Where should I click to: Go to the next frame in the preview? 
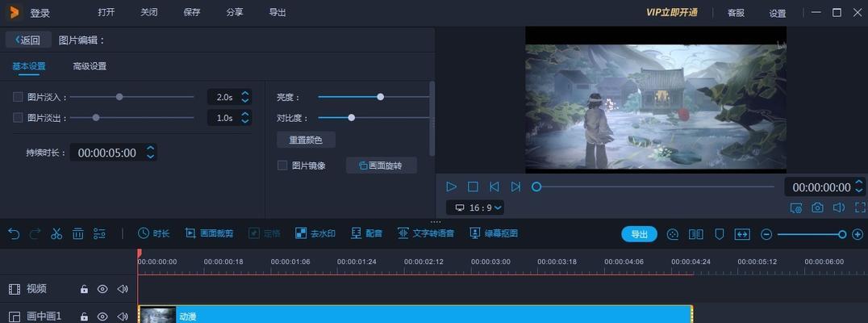pos(515,187)
